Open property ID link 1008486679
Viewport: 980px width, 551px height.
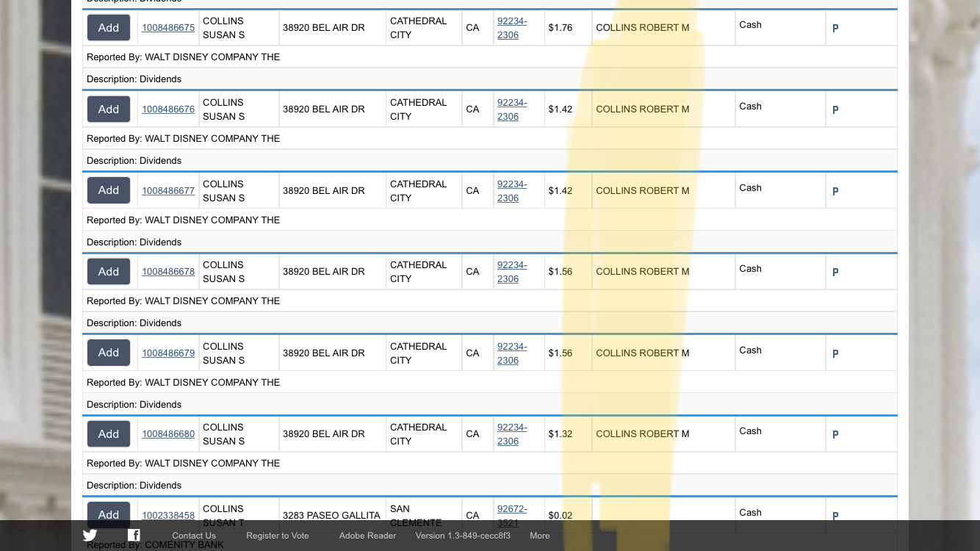[168, 353]
